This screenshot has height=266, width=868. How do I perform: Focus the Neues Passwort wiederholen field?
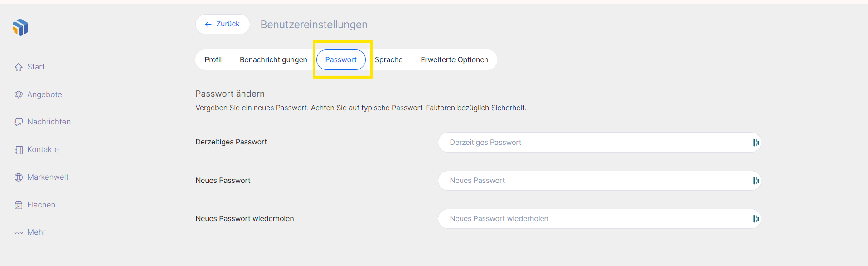pyautogui.click(x=589, y=219)
